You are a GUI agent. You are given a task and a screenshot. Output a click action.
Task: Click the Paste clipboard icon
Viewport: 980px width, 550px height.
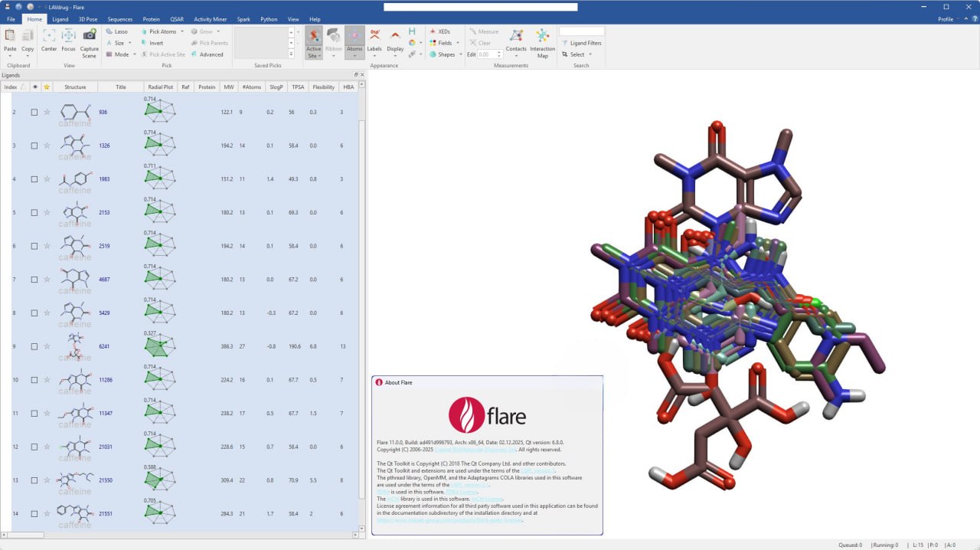(10, 35)
